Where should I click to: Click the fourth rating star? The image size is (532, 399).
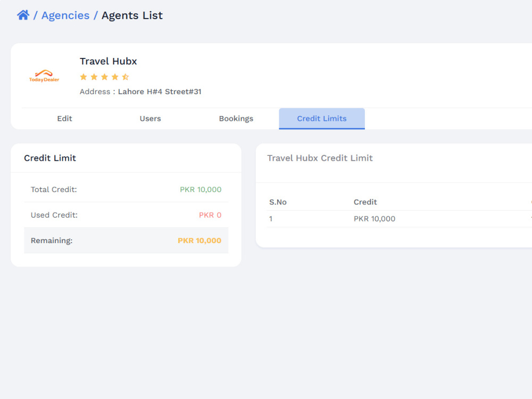click(x=115, y=77)
